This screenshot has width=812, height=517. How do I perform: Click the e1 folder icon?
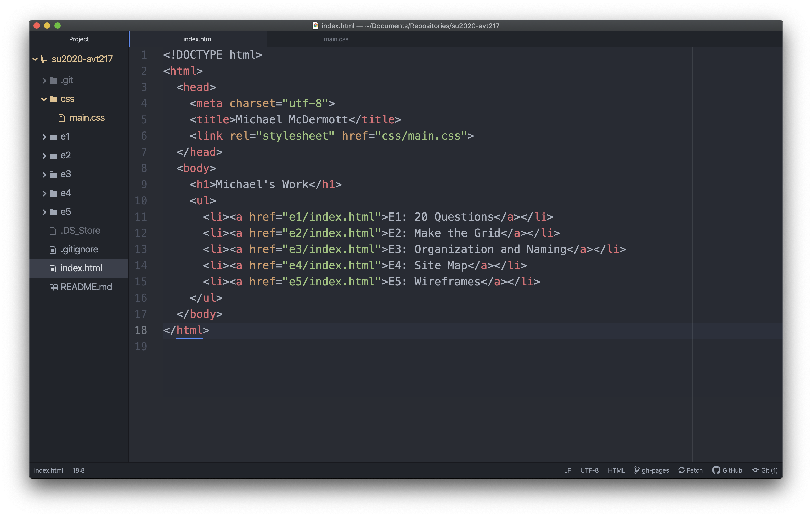pyautogui.click(x=53, y=137)
